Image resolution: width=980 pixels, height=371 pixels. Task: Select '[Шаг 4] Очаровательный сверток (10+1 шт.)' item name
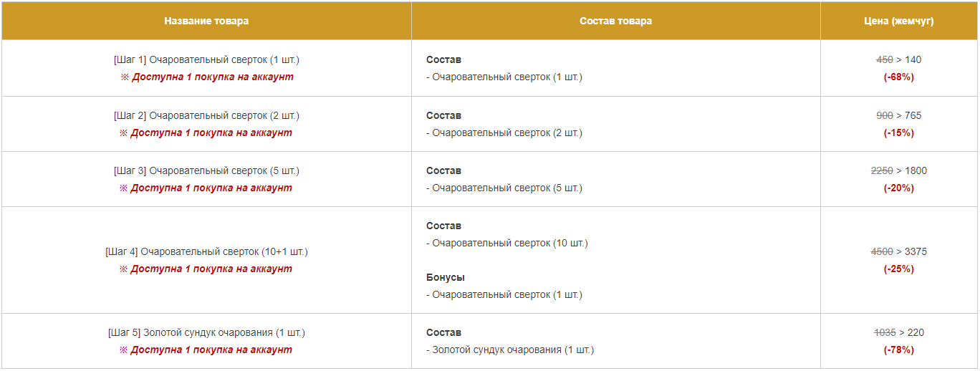click(x=206, y=251)
